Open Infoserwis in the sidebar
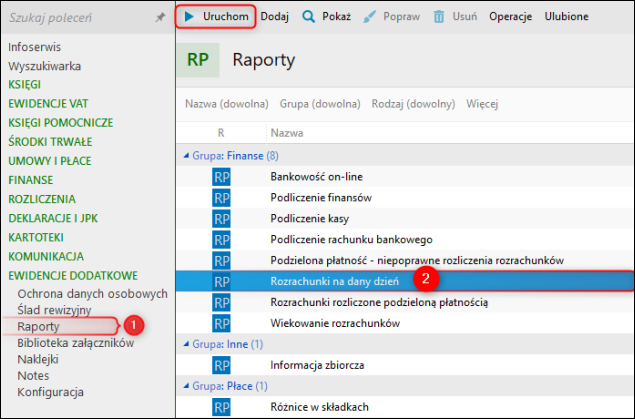635x419 pixels. click(34, 47)
